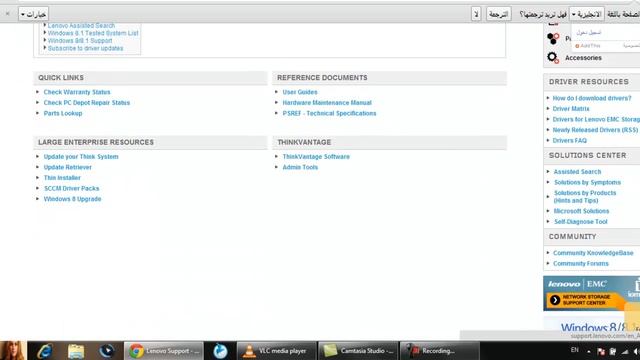Open Newly Released Drivers (RSS) link
Viewport: 640px width, 360px height.
pyautogui.click(x=595, y=130)
